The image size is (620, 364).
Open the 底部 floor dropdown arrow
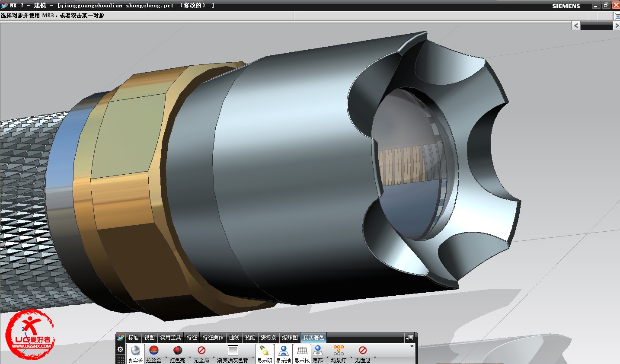pyautogui.click(x=327, y=357)
